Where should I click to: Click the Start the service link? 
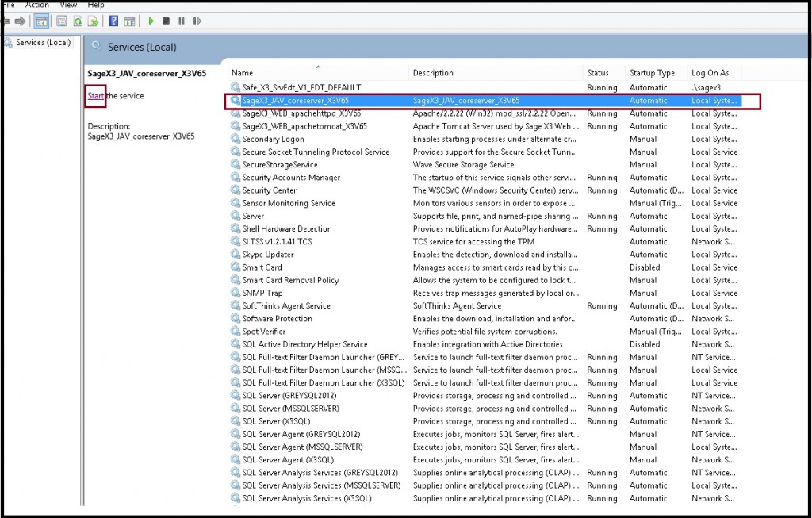pos(95,96)
